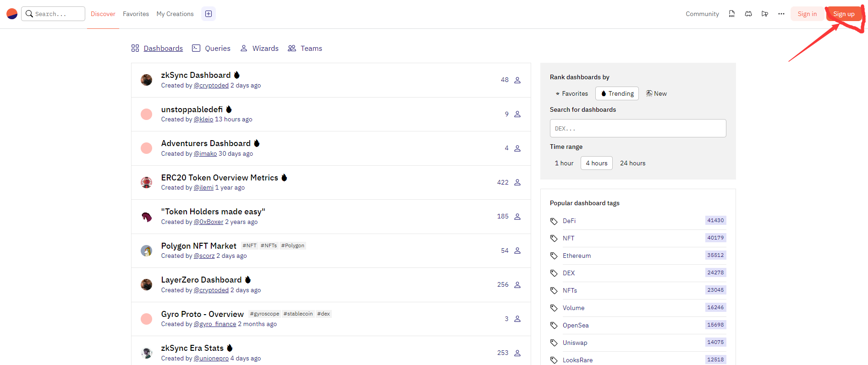Viewport: 868px width, 365px height.
Task: Open the My Creations tab
Action: point(175,14)
